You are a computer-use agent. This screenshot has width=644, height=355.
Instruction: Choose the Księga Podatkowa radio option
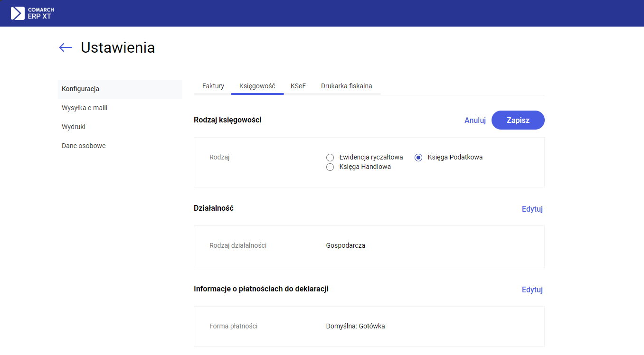click(x=418, y=158)
